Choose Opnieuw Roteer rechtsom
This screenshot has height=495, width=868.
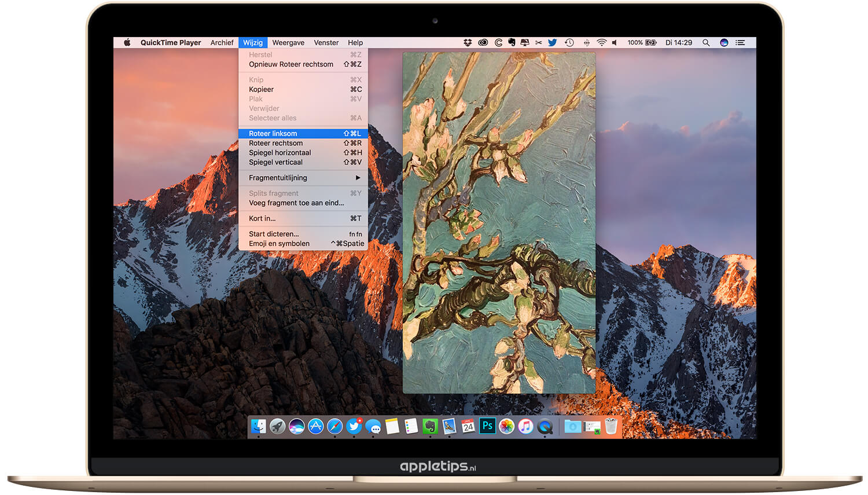coord(303,64)
